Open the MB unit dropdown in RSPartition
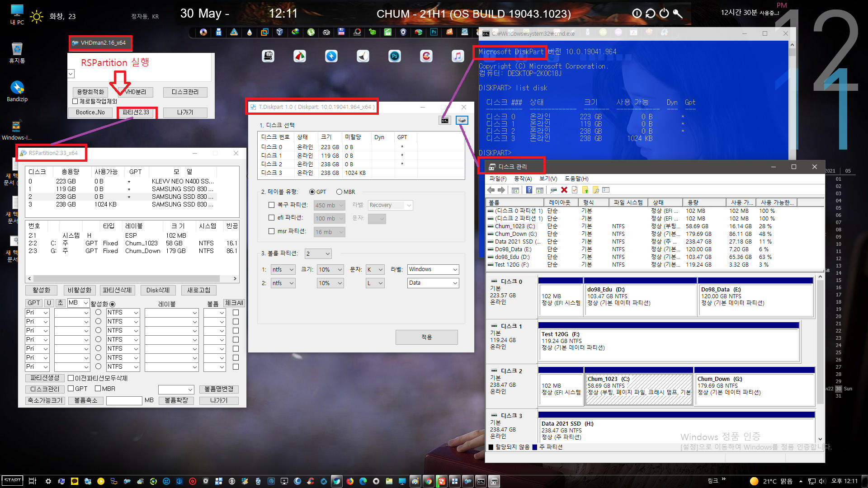This screenshot has height=488, width=868. pyautogui.click(x=78, y=303)
